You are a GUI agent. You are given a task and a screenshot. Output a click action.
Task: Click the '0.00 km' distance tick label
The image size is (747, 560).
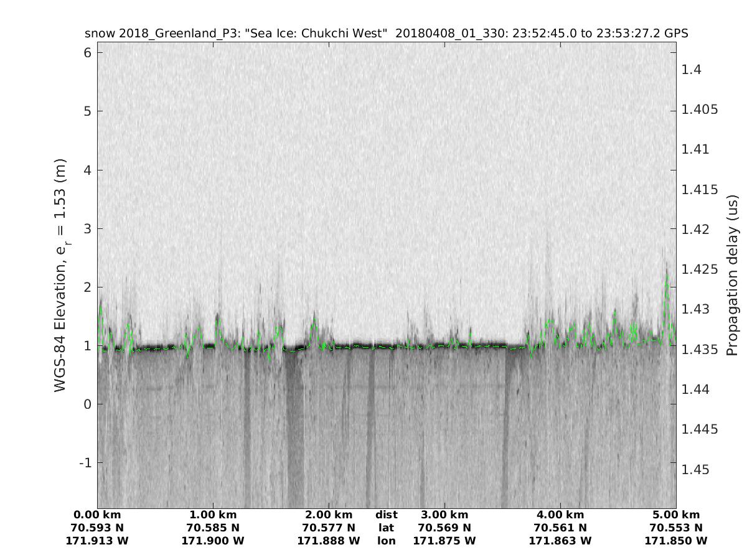[x=98, y=515]
